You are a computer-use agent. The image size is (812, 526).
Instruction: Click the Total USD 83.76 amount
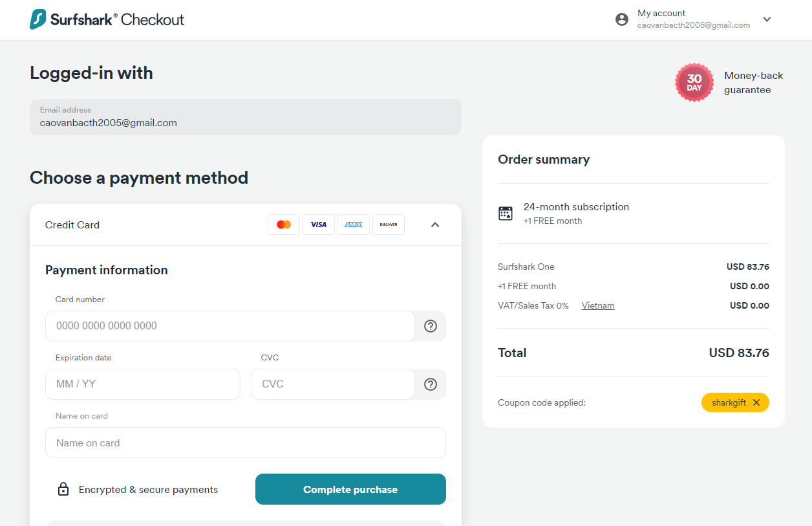739,353
